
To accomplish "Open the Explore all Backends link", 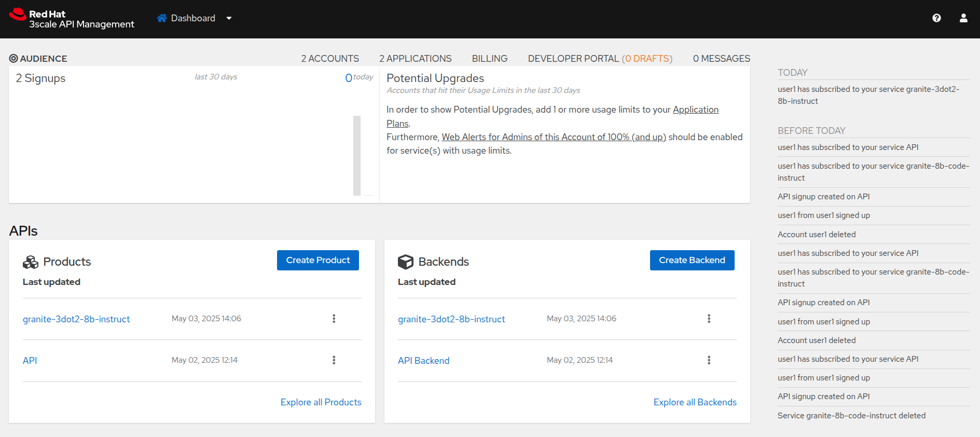I will coord(695,402).
